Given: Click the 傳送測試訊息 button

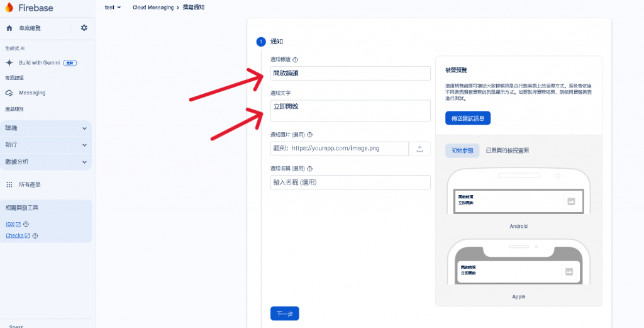Looking at the screenshot, I should pyautogui.click(x=468, y=118).
